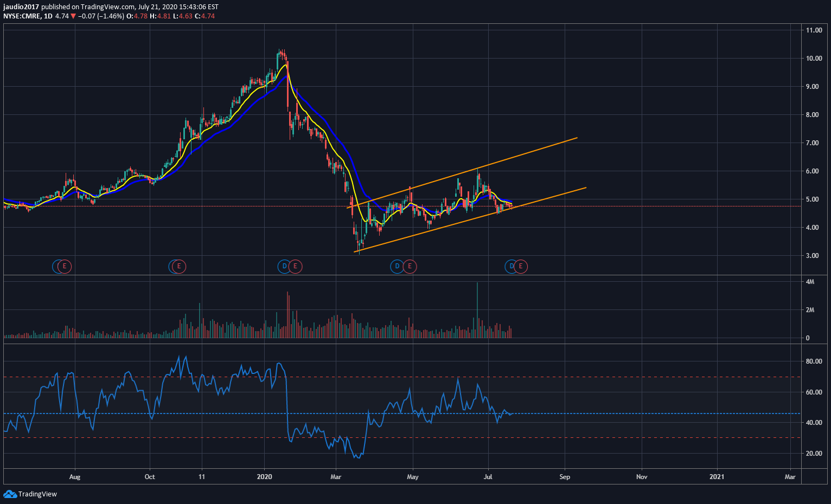Open the earnings E marker above May label
The height and width of the screenshot is (504, 831).
pos(410,266)
